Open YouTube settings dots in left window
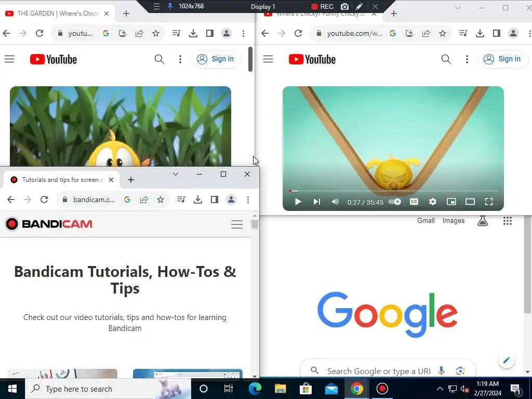 (x=180, y=59)
